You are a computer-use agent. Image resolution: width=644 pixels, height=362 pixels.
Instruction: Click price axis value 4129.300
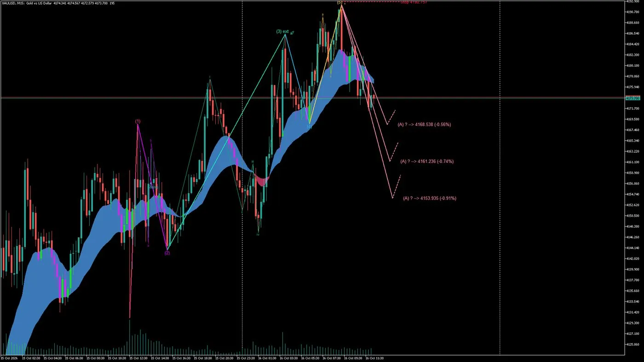tap(633, 323)
